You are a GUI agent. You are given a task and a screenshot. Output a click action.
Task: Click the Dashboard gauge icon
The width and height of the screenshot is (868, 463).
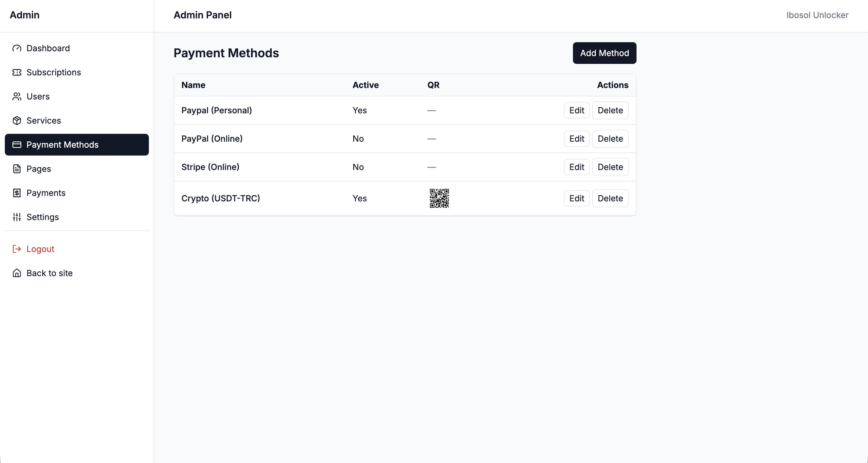point(17,48)
